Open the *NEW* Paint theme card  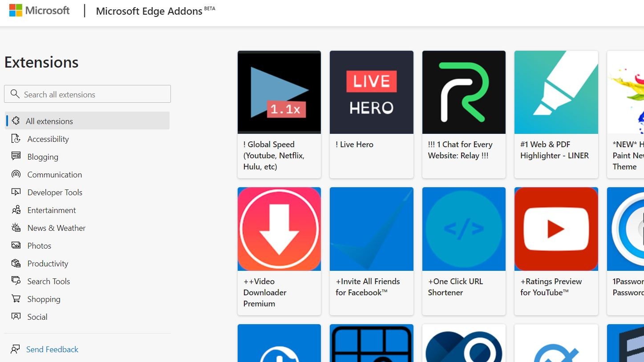pos(625,114)
